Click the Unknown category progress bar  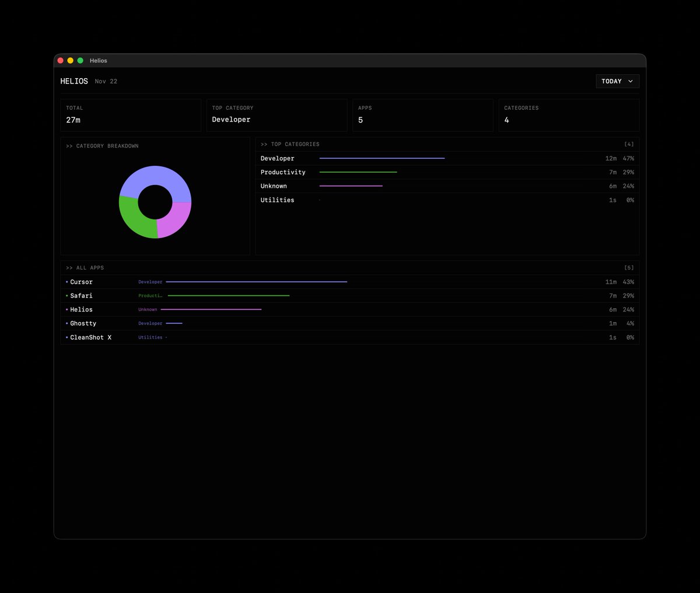[350, 186]
